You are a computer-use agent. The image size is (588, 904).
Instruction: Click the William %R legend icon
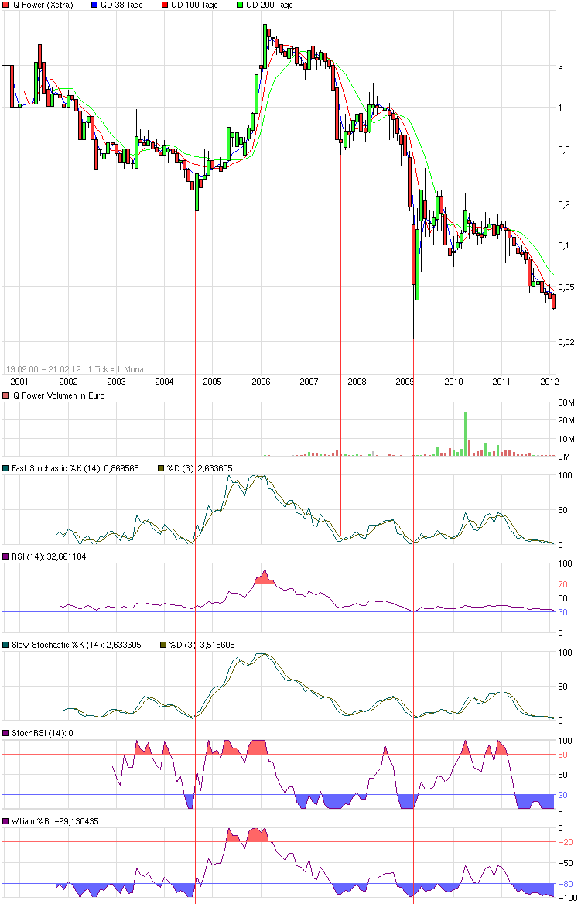pos(6,821)
